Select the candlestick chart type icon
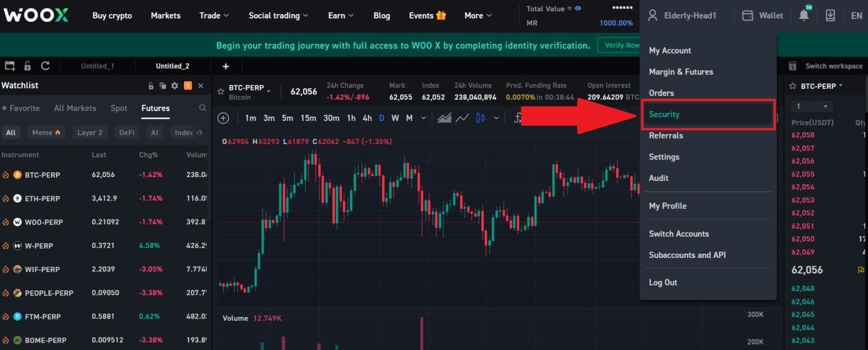This screenshot has height=350, width=868. point(480,118)
